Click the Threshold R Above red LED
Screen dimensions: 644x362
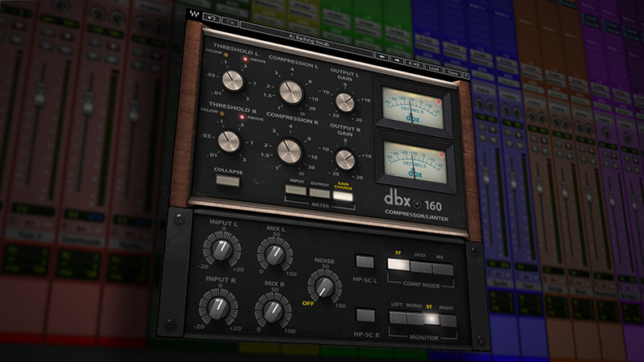click(x=242, y=117)
